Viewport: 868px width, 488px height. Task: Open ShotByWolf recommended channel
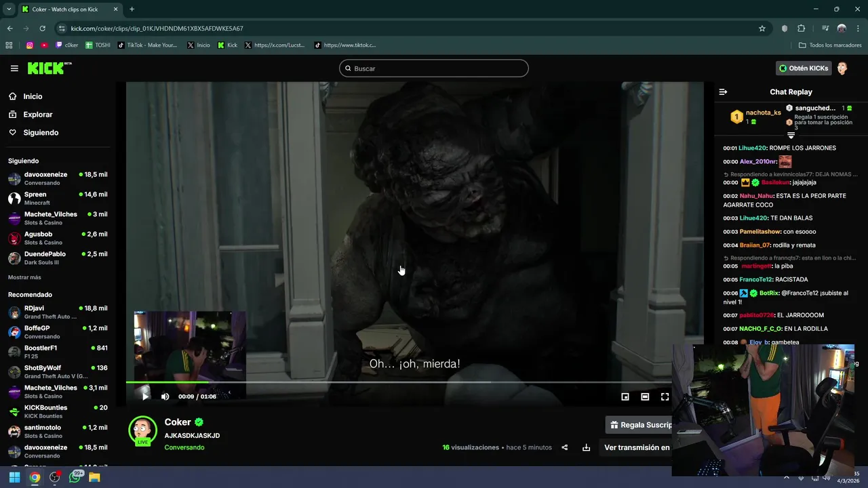point(58,371)
